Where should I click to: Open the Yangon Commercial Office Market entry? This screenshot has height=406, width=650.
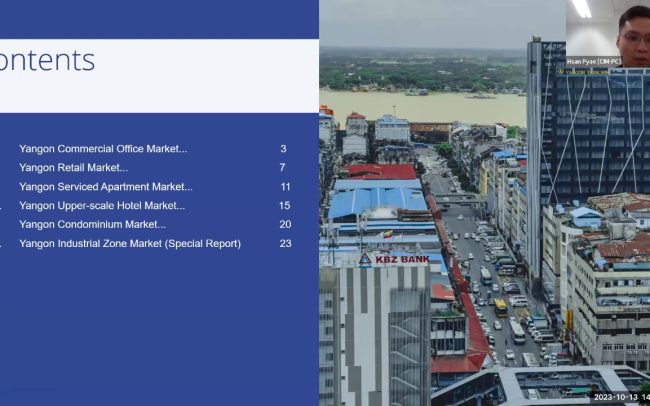tap(103, 149)
